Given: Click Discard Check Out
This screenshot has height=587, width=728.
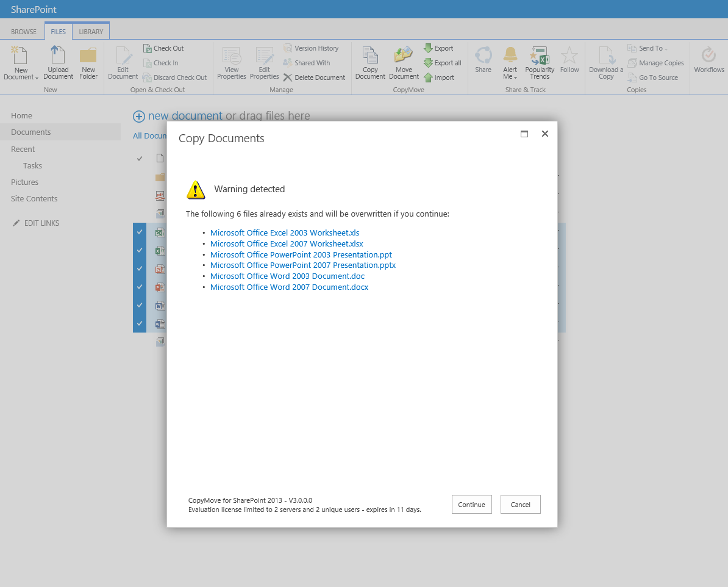Looking at the screenshot, I should (x=174, y=77).
